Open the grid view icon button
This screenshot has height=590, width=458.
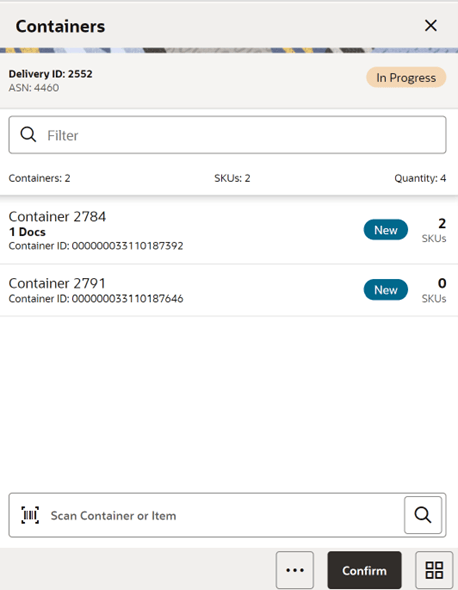(x=434, y=570)
